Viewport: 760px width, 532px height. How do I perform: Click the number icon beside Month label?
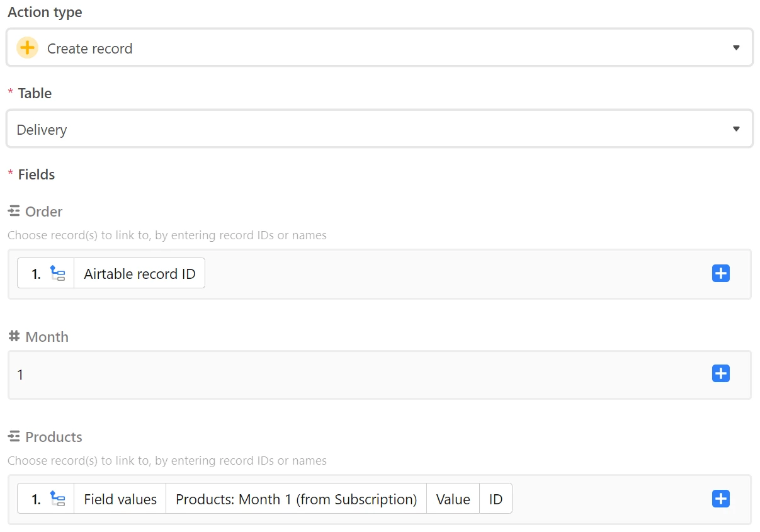tap(14, 336)
